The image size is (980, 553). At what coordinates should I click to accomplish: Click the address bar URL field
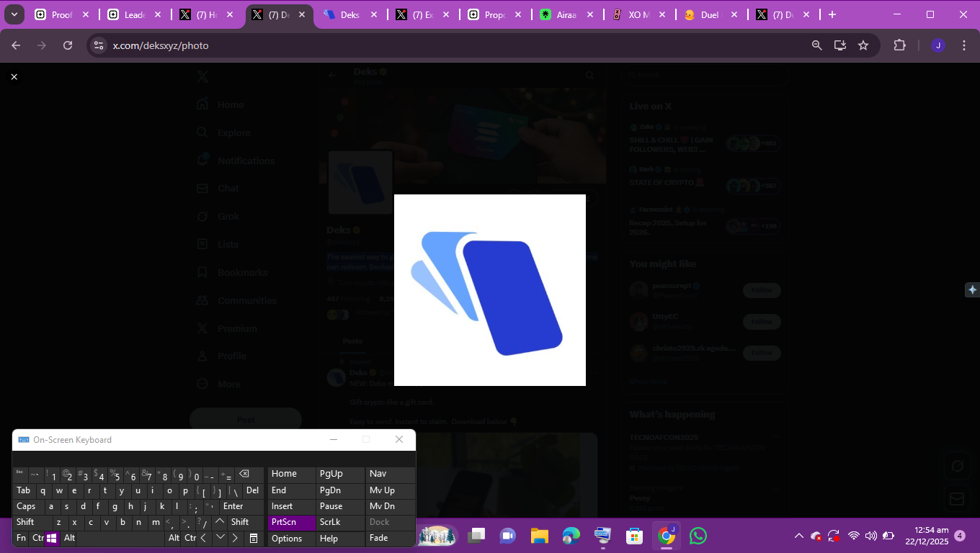432,45
